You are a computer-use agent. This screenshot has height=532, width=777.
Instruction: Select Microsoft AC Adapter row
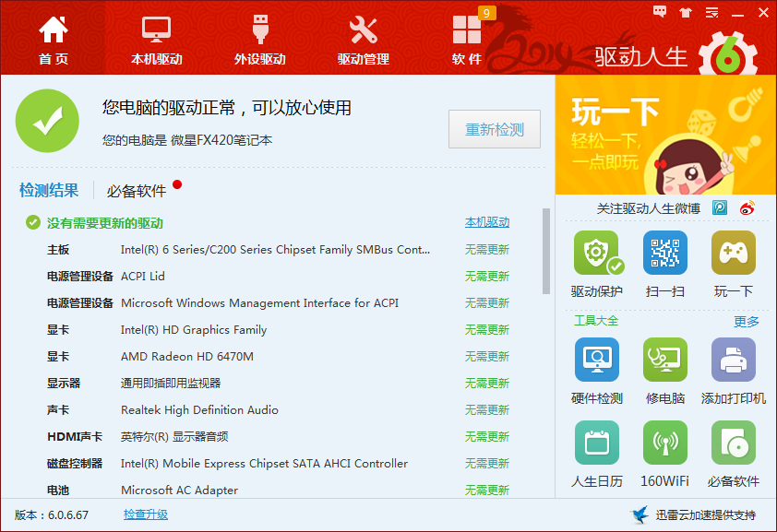pyautogui.click(x=278, y=490)
